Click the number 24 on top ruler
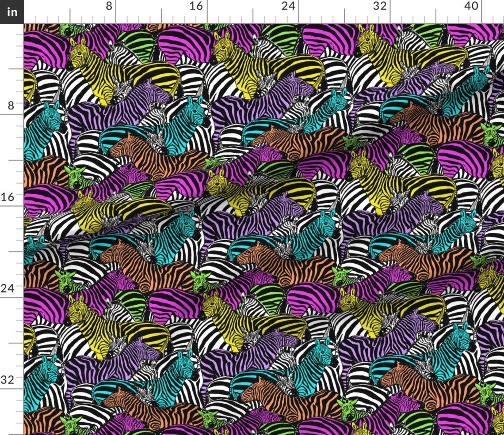This screenshot has height=435, width=504. tap(288, 7)
